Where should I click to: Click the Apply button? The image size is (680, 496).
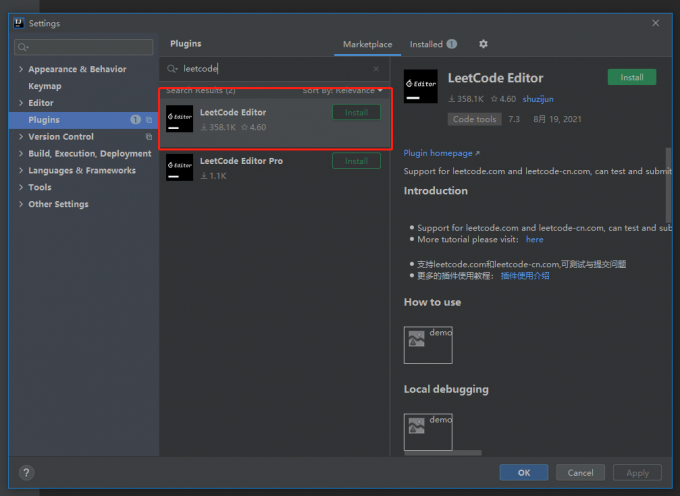638,473
